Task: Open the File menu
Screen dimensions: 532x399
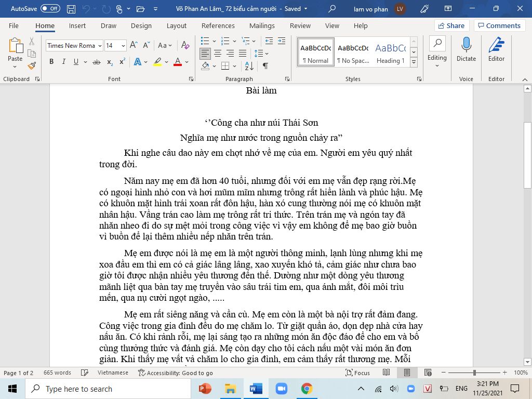Action: coord(14,26)
